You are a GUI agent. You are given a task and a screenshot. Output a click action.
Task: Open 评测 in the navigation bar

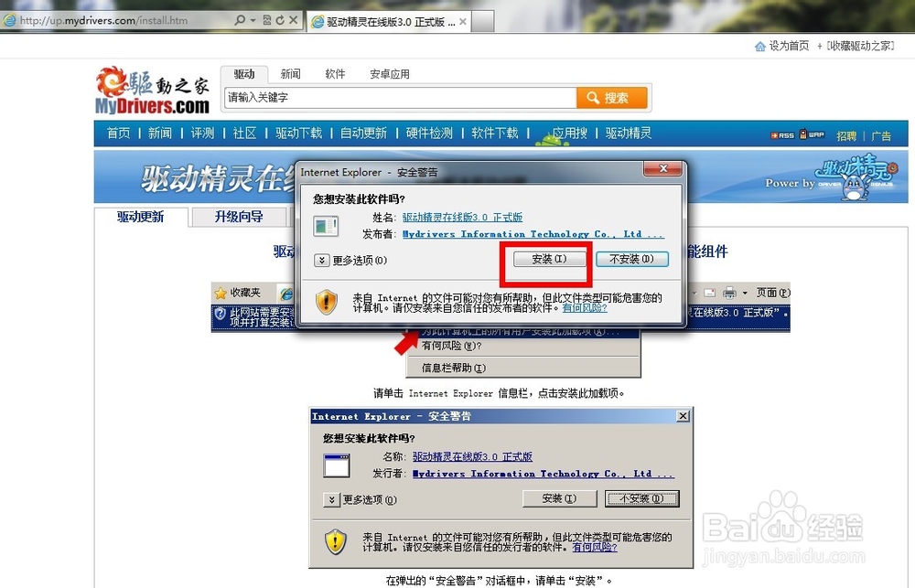click(202, 133)
